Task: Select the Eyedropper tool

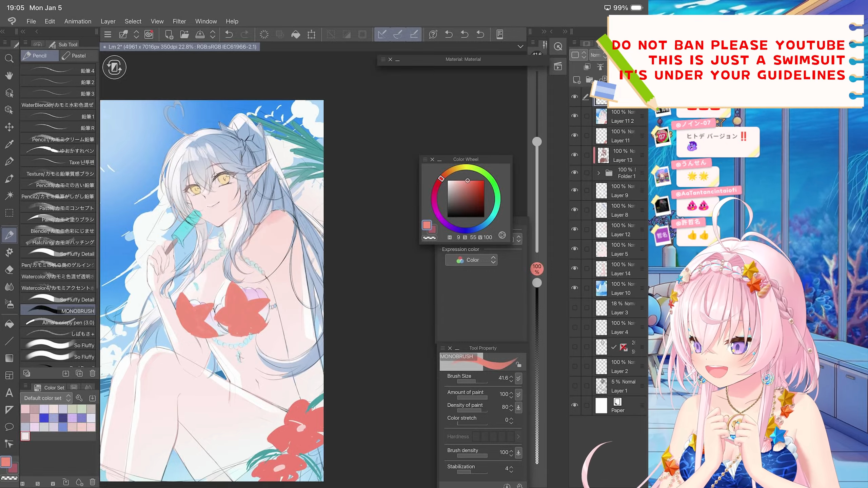Action: 9,144
